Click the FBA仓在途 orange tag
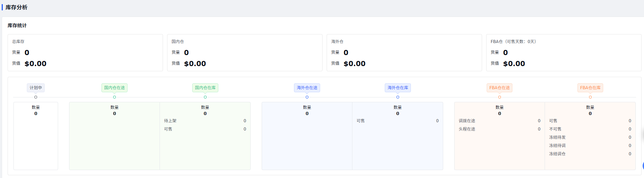Screen dimensions: 644x178 point(500,88)
